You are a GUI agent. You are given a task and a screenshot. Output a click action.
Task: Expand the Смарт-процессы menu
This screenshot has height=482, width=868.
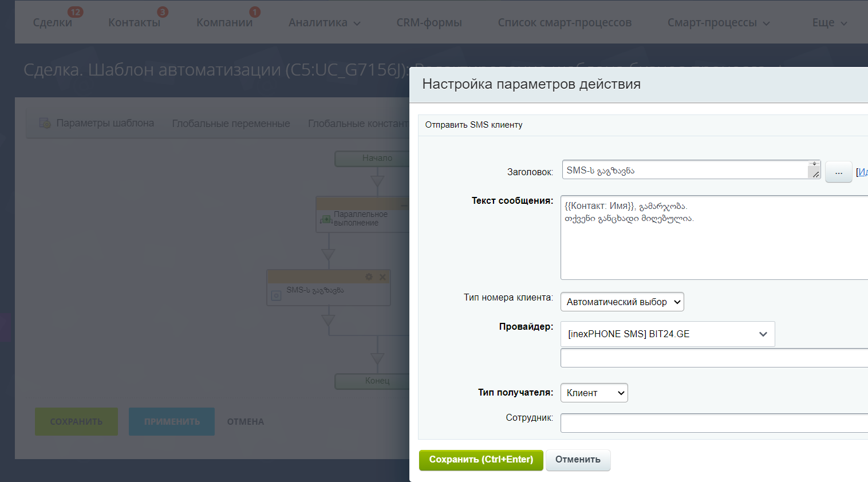point(719,22)
